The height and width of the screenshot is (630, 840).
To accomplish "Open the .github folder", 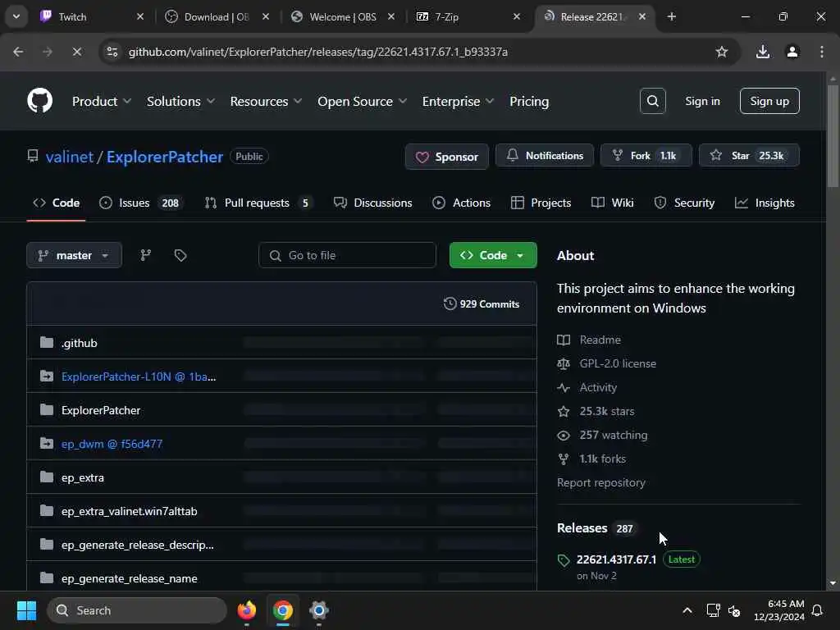I will click(80, 343).
